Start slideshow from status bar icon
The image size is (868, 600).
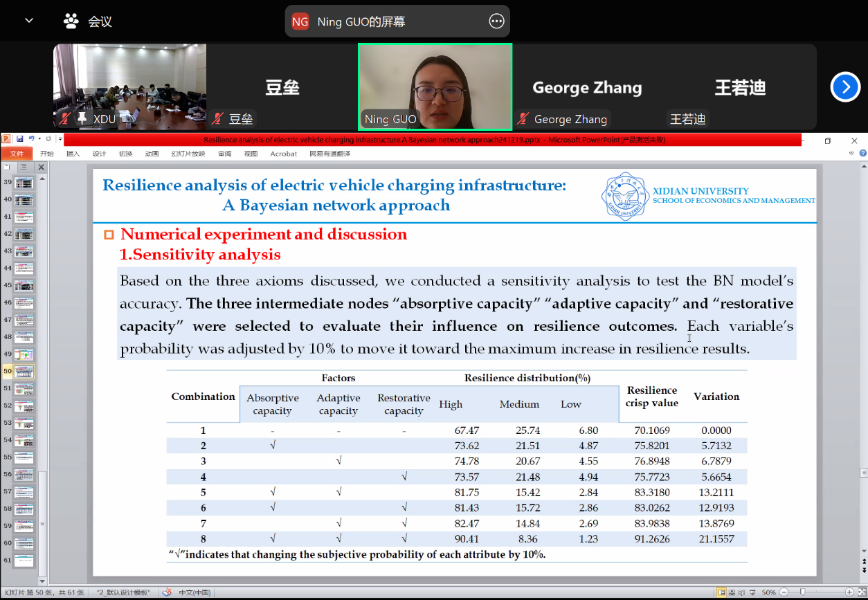click(x=753, y=592)
